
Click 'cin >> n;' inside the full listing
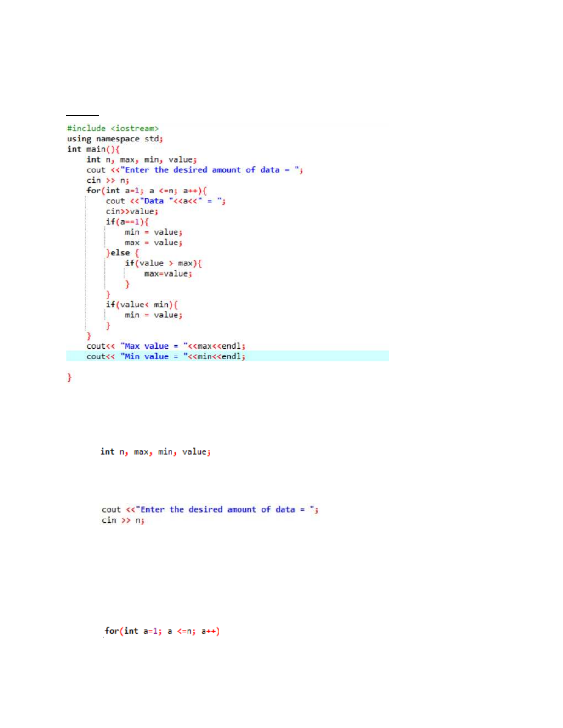click(x=108, y=181)
